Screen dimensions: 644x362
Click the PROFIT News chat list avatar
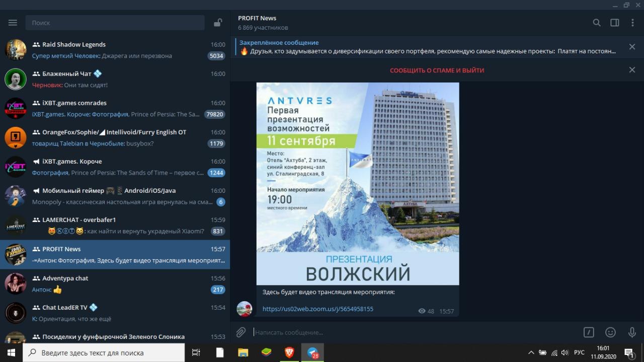[16, 254]
